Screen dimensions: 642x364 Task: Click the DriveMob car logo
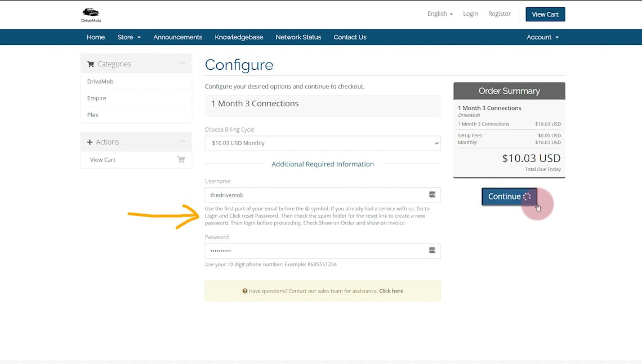pos(91,15)
